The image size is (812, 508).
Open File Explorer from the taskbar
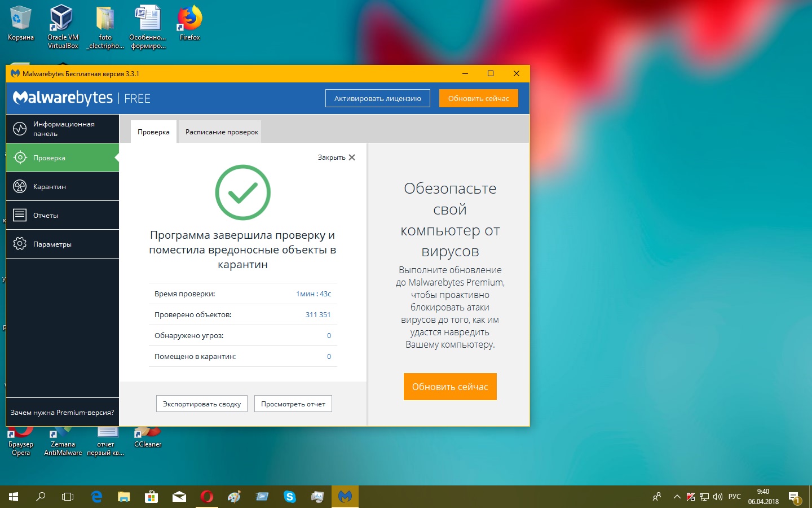124,497
